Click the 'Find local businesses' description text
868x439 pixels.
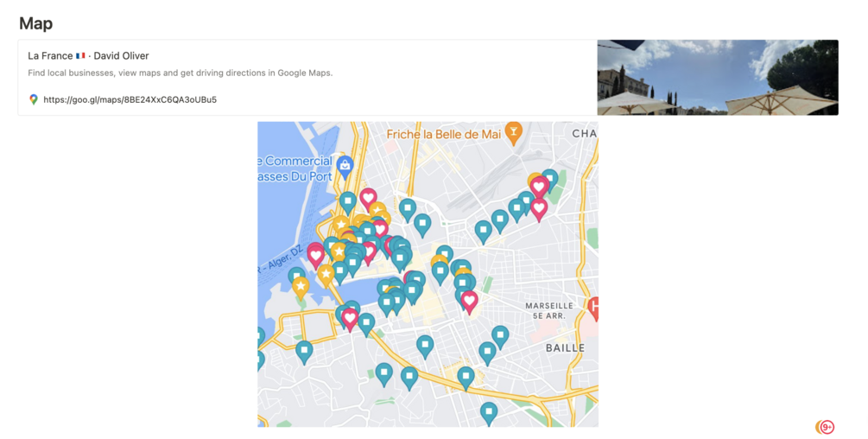(x=180, y=73)
